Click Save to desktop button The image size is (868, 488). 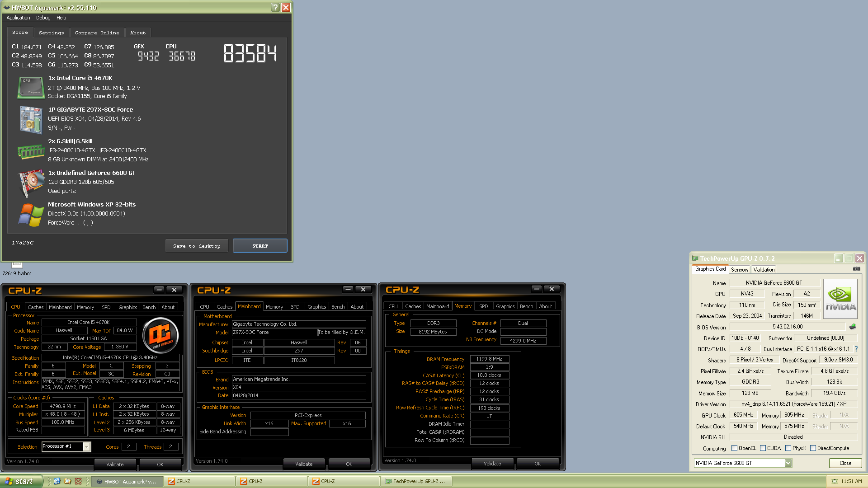(197, 246)
